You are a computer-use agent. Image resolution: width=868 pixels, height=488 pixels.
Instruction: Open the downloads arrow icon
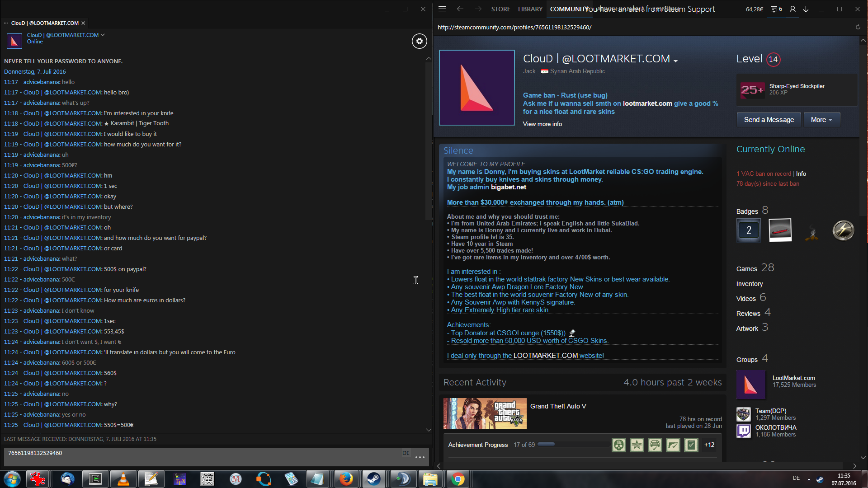tap(806, 9)
